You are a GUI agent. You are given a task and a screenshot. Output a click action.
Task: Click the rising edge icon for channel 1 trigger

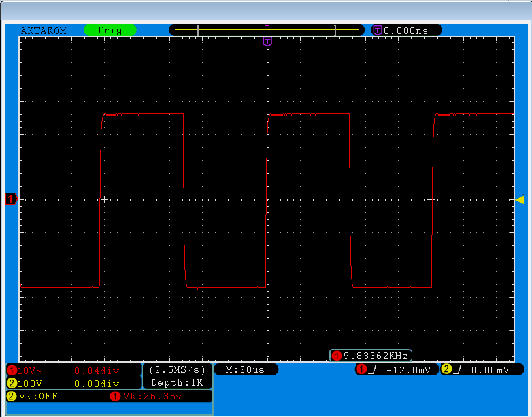pyautogui.click(x=374, y=369)
